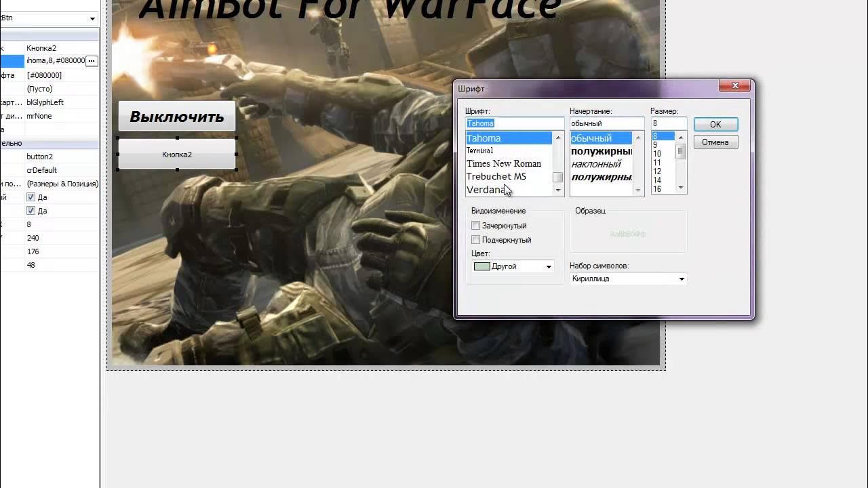Select size 12 in the size list

663,171
